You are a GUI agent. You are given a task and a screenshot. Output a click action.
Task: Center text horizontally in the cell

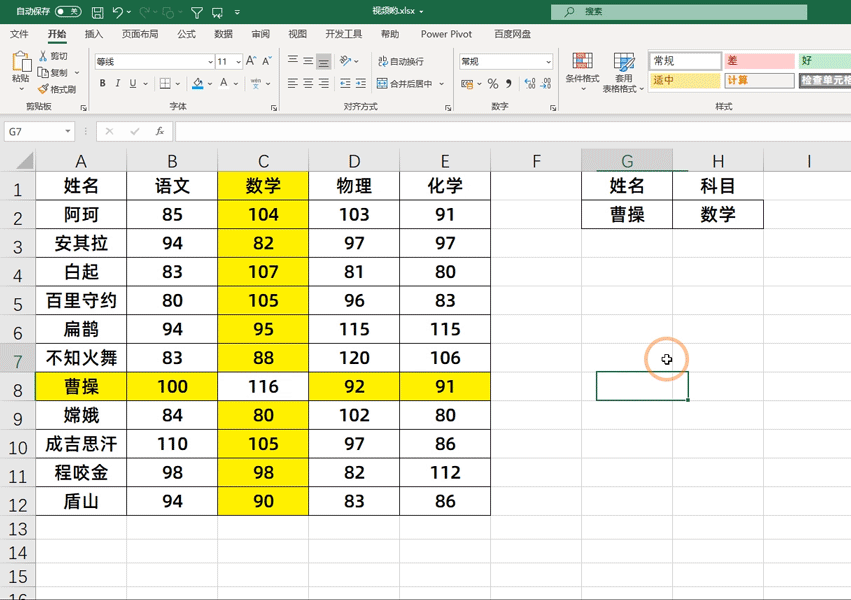click(x=308, y=83)
